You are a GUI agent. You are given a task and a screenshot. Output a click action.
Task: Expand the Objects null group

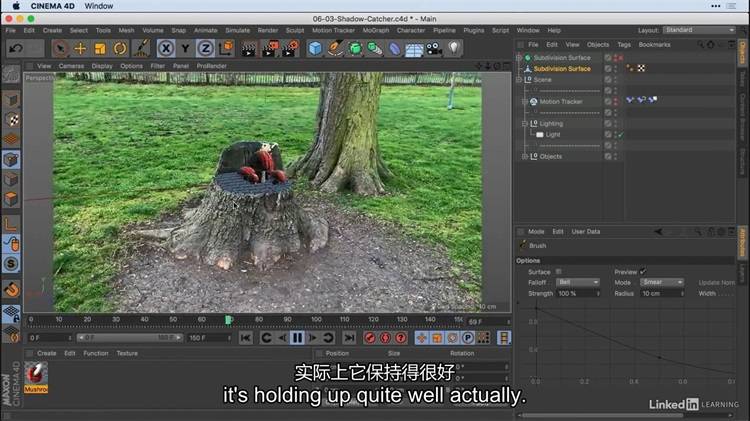point(524,156)
